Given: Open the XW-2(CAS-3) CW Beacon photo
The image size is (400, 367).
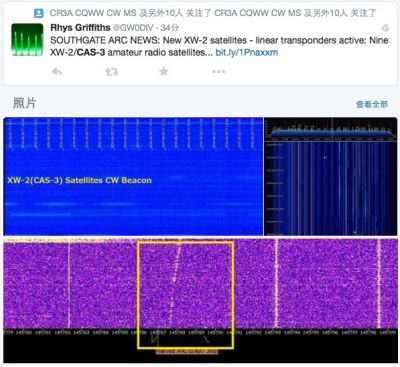Looking at the screenshot, I should pos(133,176).
